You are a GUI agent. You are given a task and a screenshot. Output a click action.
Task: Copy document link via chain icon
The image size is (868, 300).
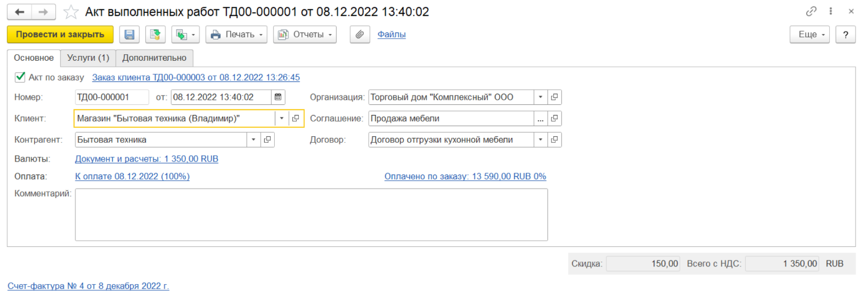(811, 12)
